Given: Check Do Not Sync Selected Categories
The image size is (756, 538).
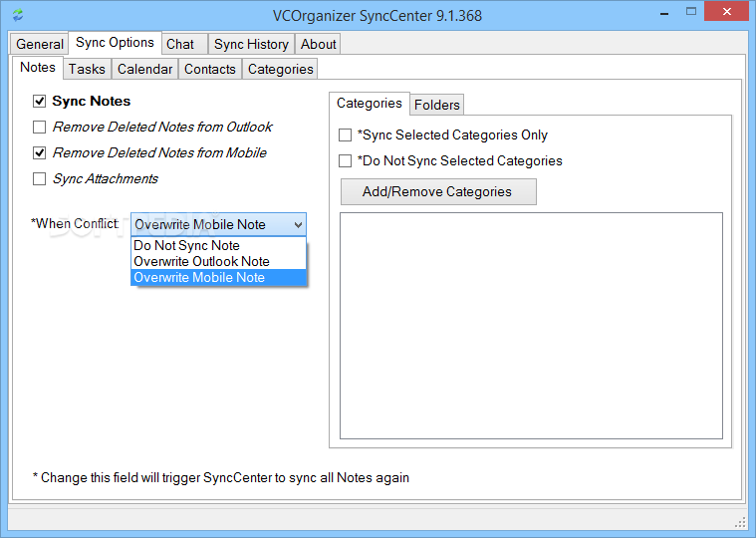Looking at the screenshot, I should [346, 161].
